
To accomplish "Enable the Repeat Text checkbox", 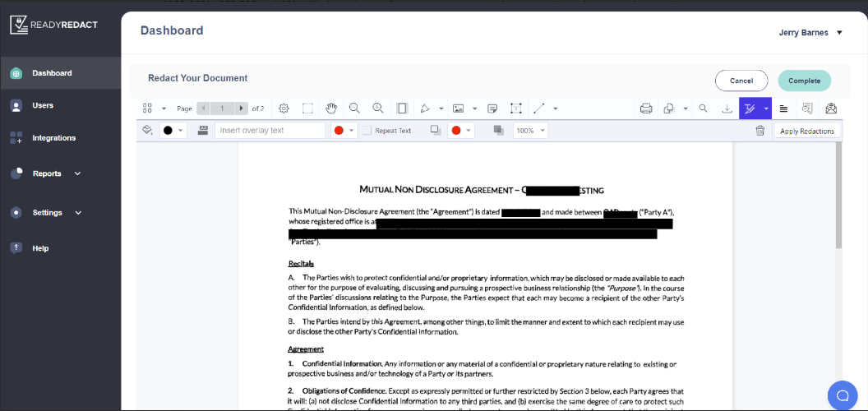I will (367, 131).
